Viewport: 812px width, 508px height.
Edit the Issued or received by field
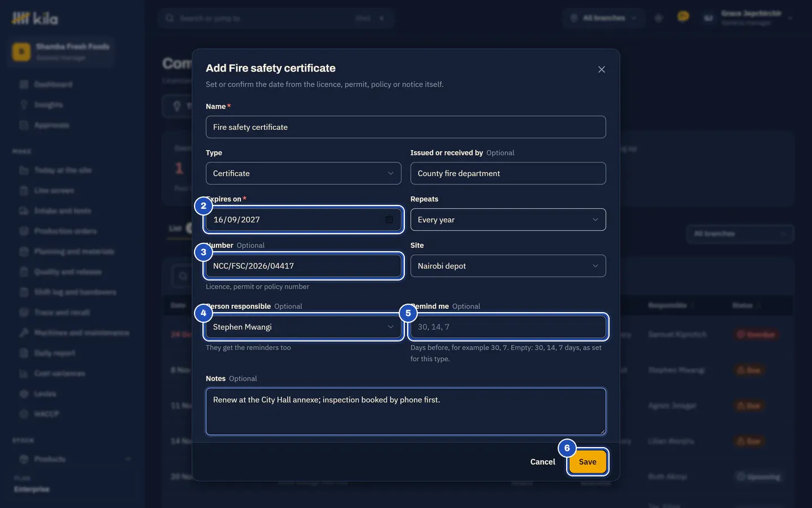coord(508,173)
